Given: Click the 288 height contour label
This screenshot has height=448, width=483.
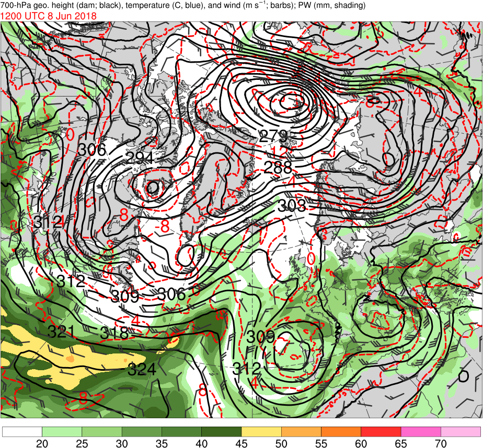Looking at the screenshot, I should tap(278, 168).
